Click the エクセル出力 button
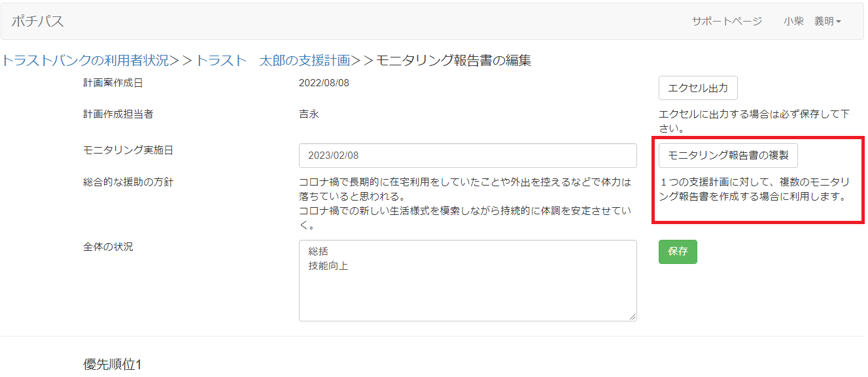 [x=698, y=88]
